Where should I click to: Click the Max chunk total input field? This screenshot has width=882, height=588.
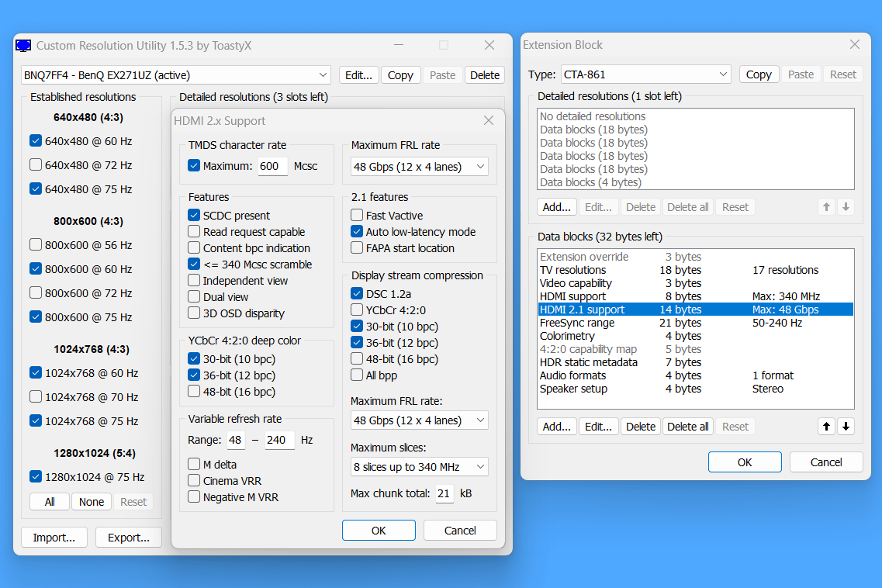[x=444, y=493]
